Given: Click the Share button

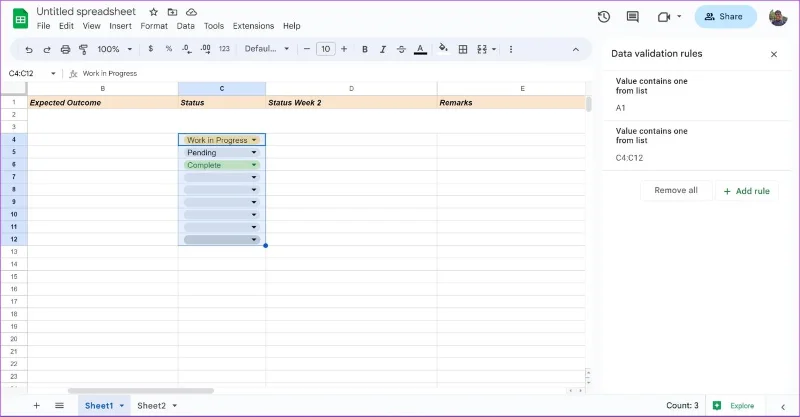Looking at the screenshot, I should click(725, 17).
